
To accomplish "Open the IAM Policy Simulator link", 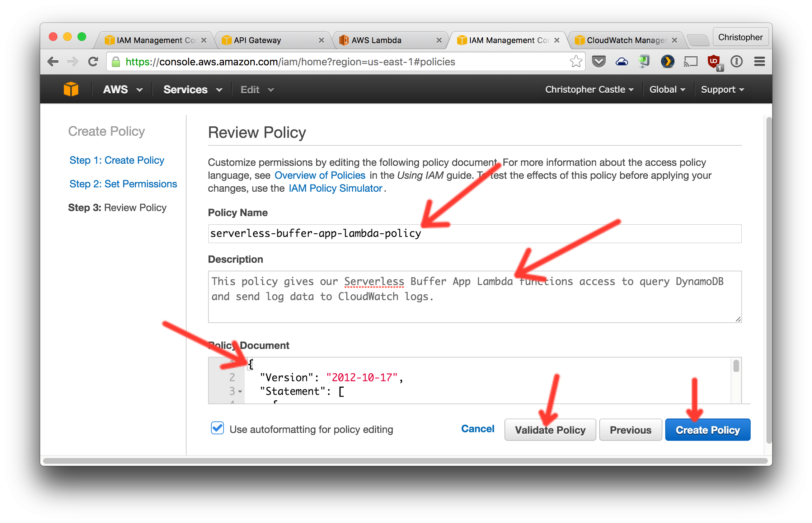I will pyautogui.click(x=335, y=188).
